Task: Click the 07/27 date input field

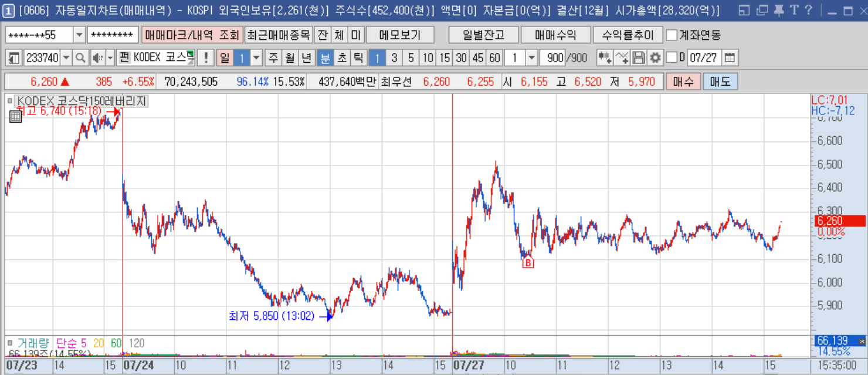Action: pos(704,58)
